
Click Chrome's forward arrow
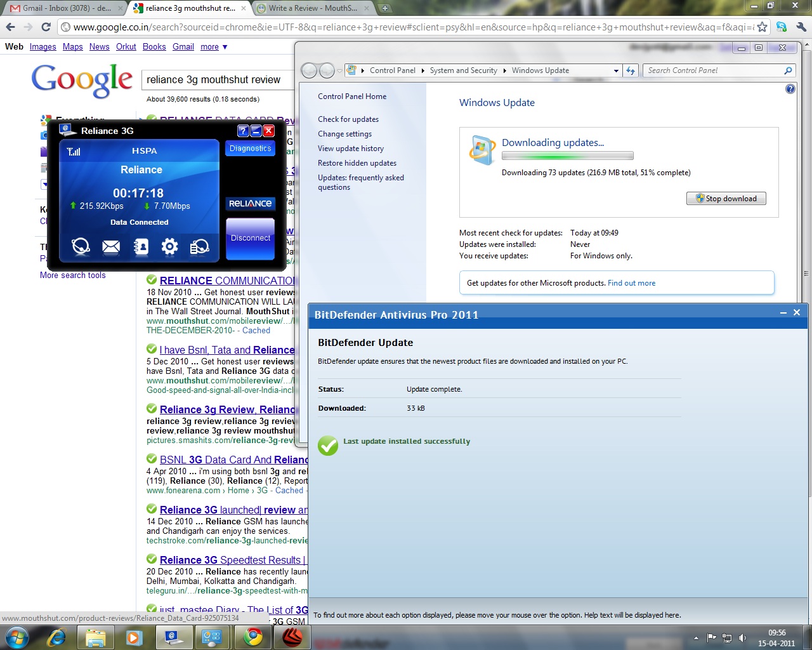(x=28, y=27)
